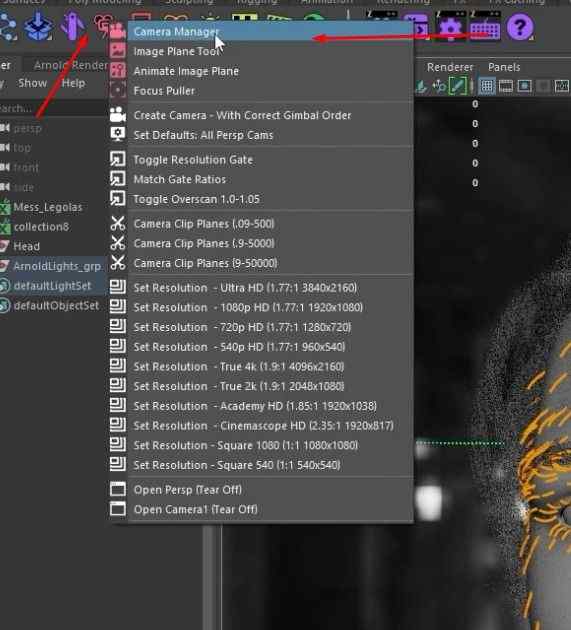Select defaultLightSet in the outliner
Viewport: 571px width, 630px height.
tap(52, 286)
